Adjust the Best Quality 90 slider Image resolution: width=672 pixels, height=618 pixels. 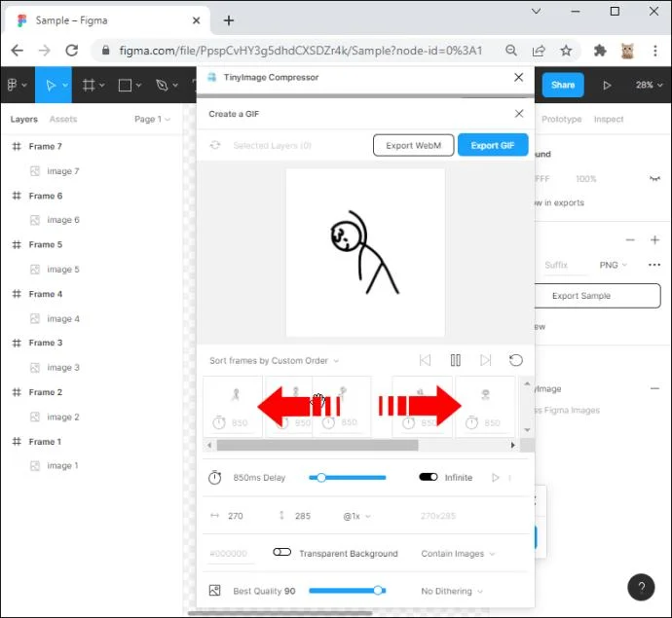coord(347,591)
